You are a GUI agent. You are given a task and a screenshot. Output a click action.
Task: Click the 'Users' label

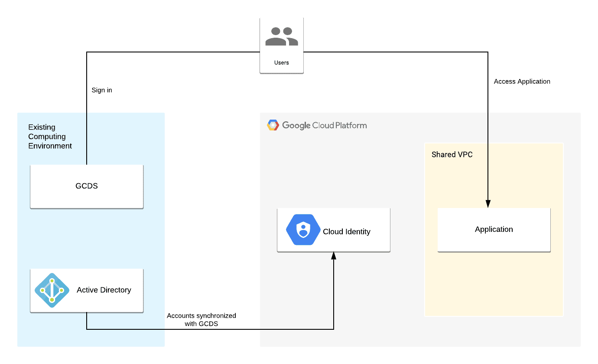(282, 62)
